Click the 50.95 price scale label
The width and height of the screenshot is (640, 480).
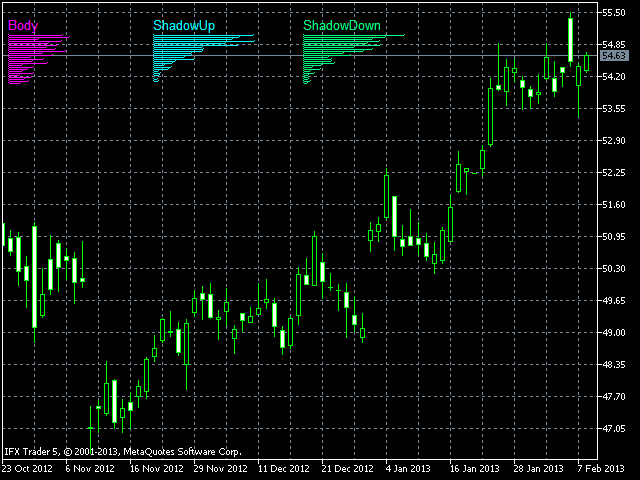click(614, 237)
